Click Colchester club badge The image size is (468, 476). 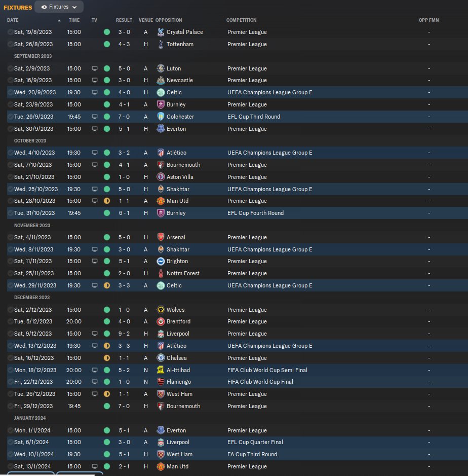tap(161, 117)
